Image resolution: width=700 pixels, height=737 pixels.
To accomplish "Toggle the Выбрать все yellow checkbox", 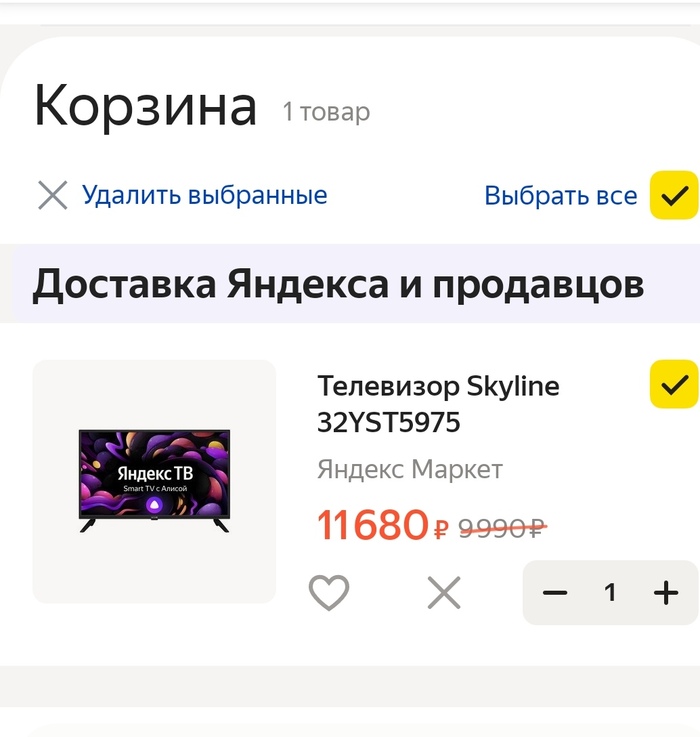I will tap(674, 195).
